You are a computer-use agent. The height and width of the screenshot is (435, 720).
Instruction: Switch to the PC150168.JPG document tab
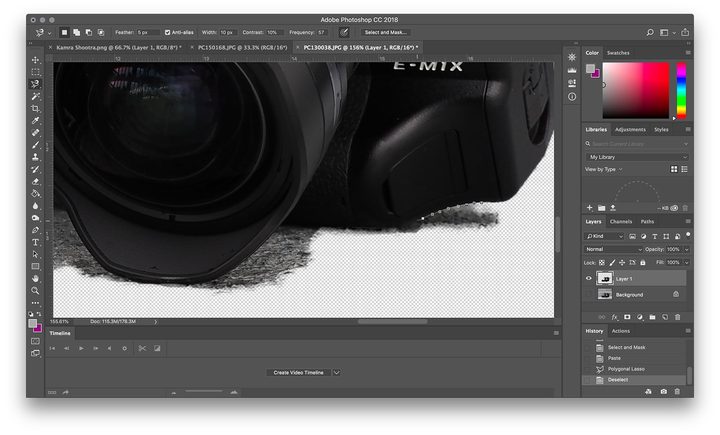click(242, 47)
